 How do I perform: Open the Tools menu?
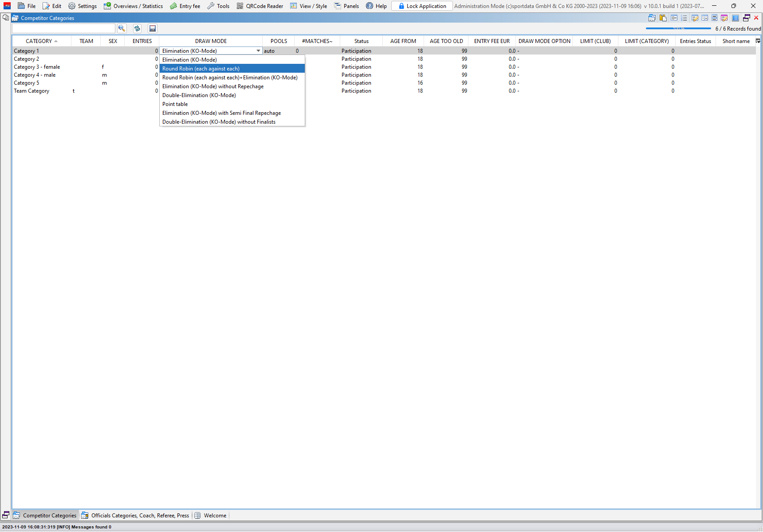point(218,6)
